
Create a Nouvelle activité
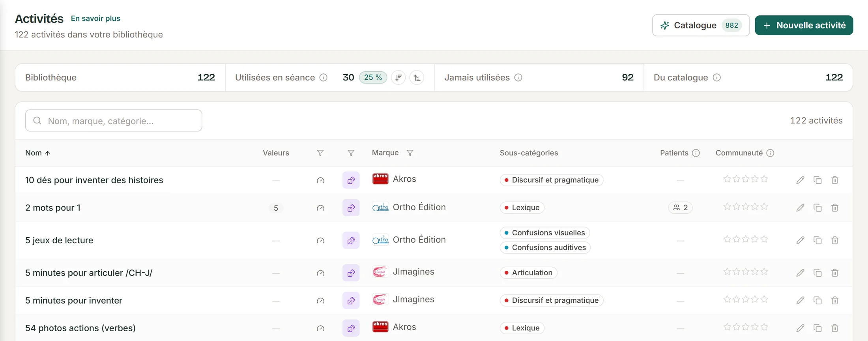[x=804, y=25]
